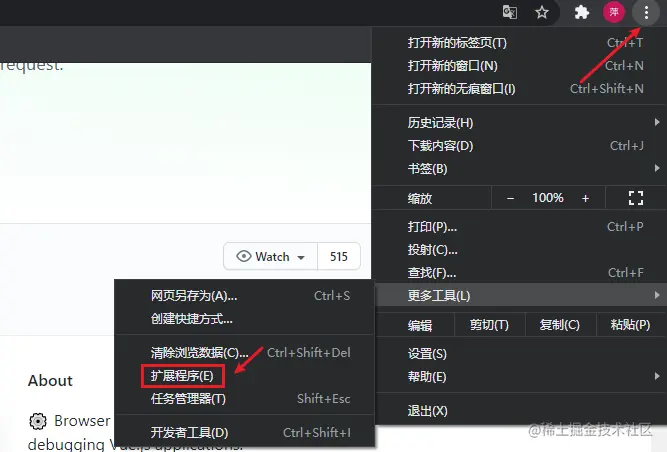Expand 更多工具(L) submenu

[520, 295]
